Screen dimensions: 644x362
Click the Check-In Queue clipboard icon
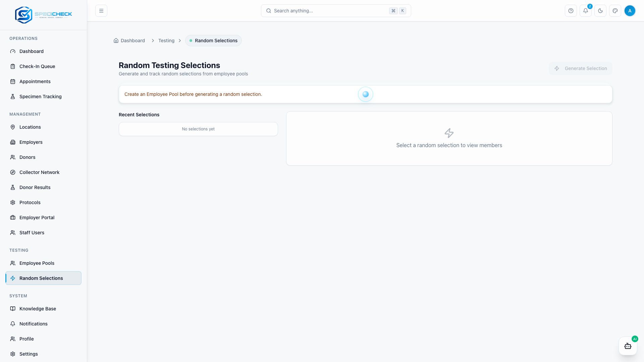coord(13,66)
